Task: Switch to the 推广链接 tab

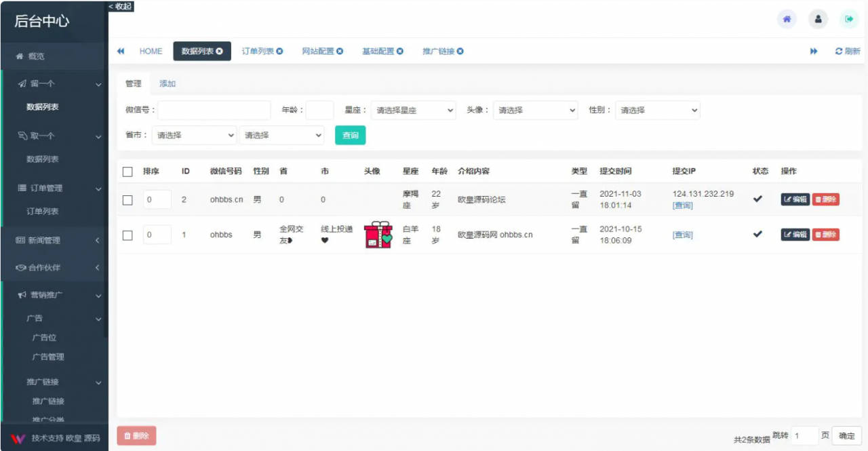Action: 439,52
